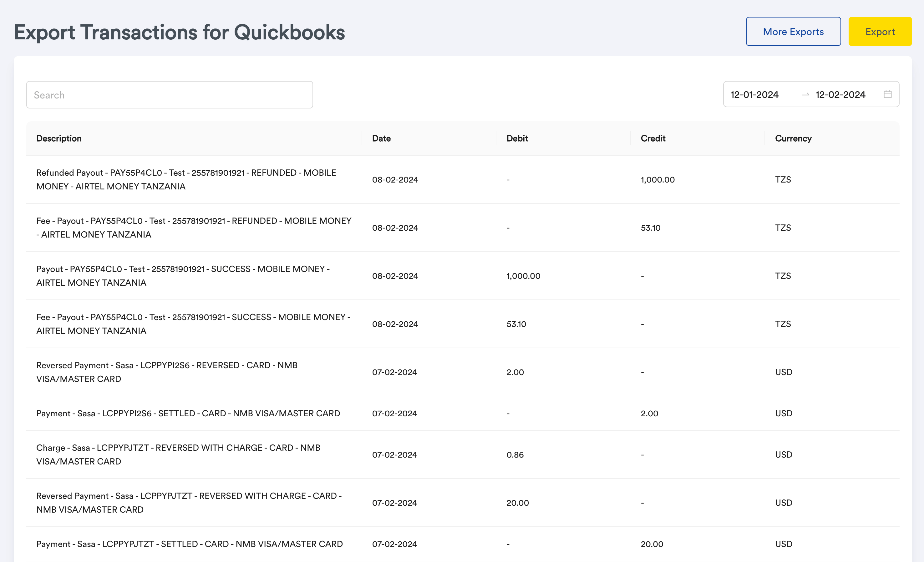Click USD in Payment LCPPYPJTZT SETTLED row

pyautogui.click(x=783, y=544)
